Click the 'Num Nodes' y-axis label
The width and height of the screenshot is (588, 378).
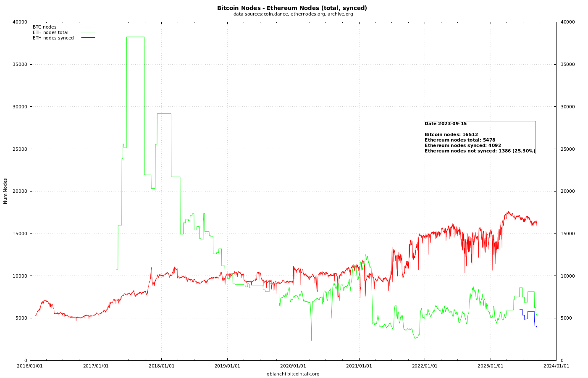tap(5, 191)
